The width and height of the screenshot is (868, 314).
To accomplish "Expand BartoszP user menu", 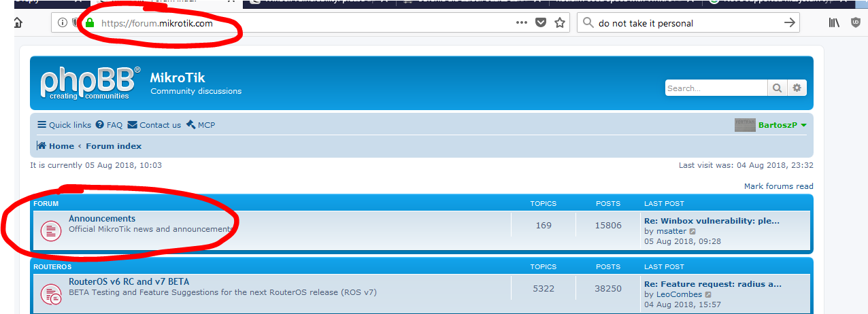I will [x=782, y=125].
